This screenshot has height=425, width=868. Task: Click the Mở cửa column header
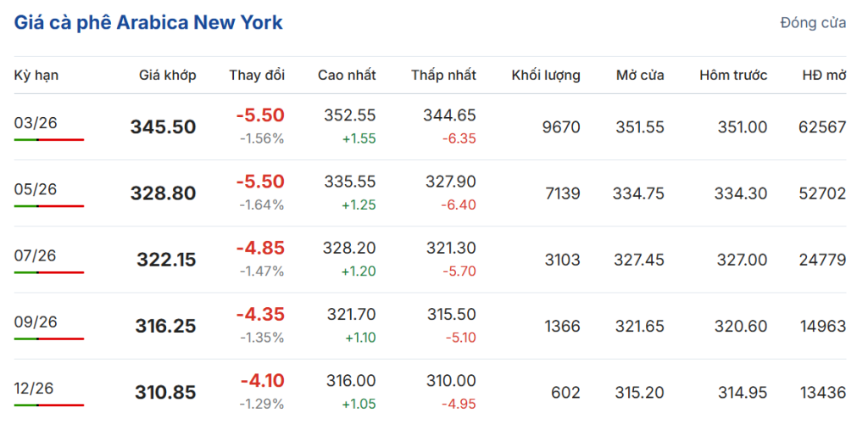point(640,75)
